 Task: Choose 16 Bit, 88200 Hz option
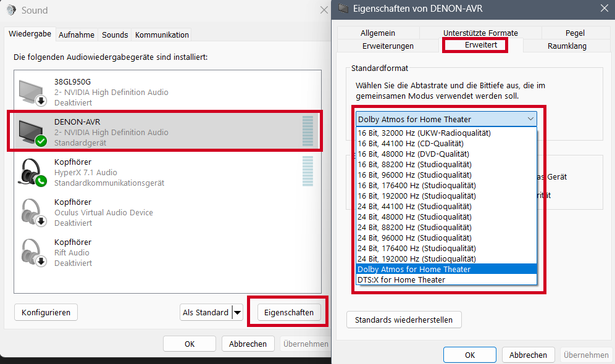point(446,165)
